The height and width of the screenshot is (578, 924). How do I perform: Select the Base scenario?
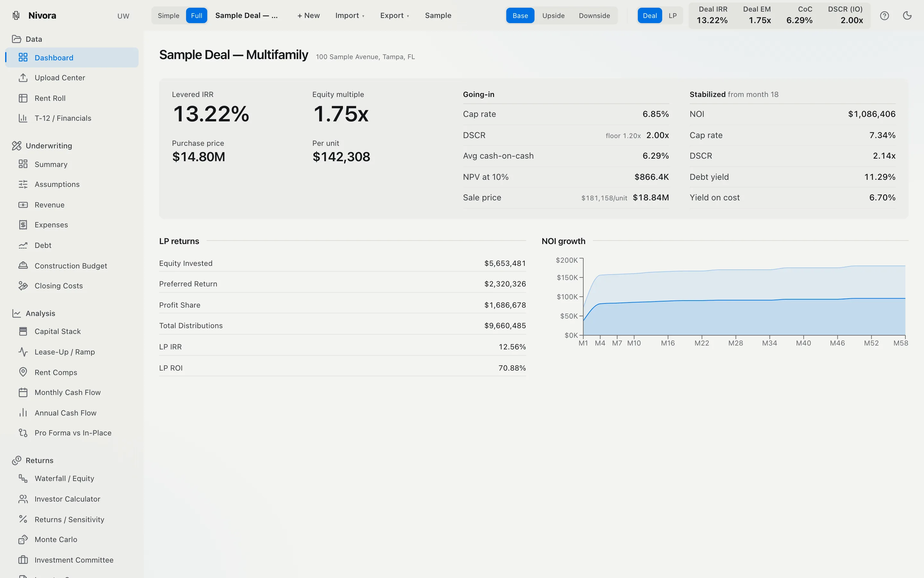coord(520,16)
